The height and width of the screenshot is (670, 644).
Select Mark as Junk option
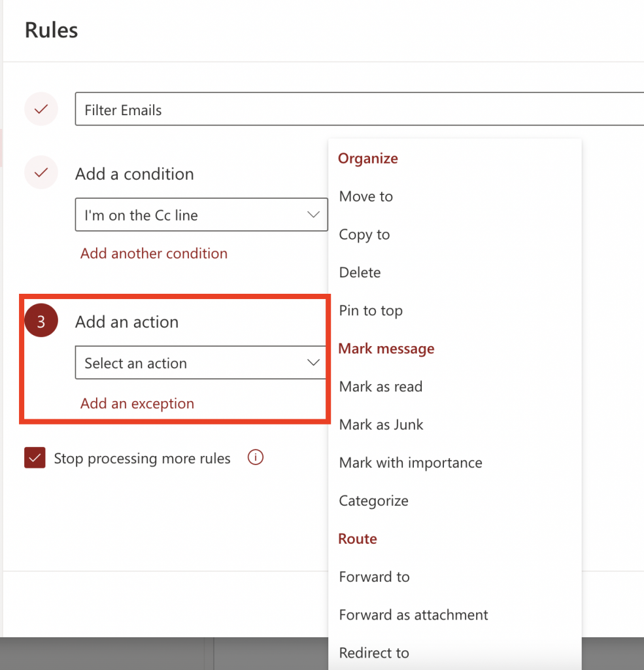(x=381, y=425)
